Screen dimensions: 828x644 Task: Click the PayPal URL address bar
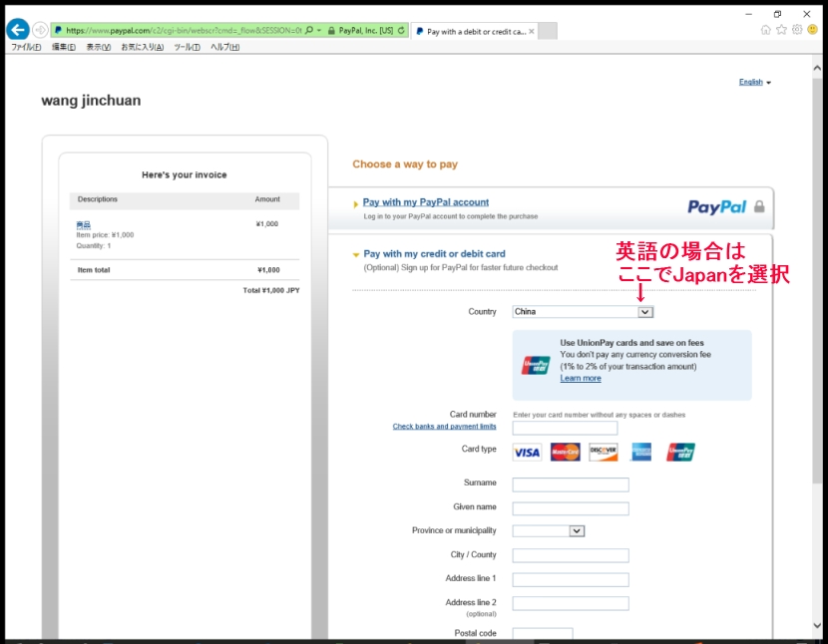pos(183,31)
